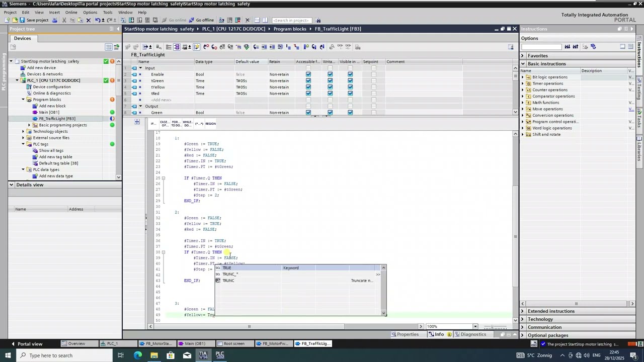This screenshot has width=644, height=362.
Task: Open the zoom level 100% dropdown
Action: (x=475, y=326)
